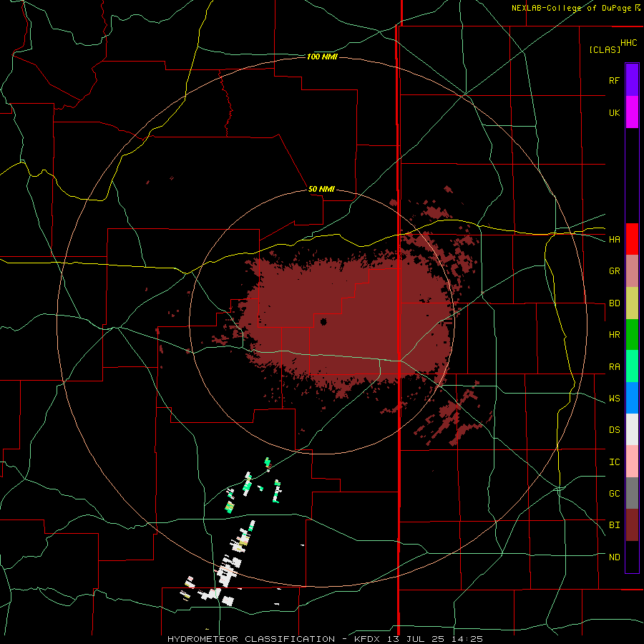Click the NEXLAB-College of DuPage credit text
Screen dimensions: 644x644
point(571,8)
